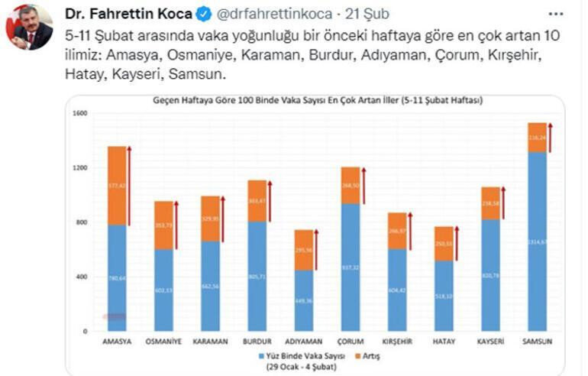The width and height of the screenshot is (588, 376).
Task: Click the orange Karaman bar segment
Action: pos(210,219)
